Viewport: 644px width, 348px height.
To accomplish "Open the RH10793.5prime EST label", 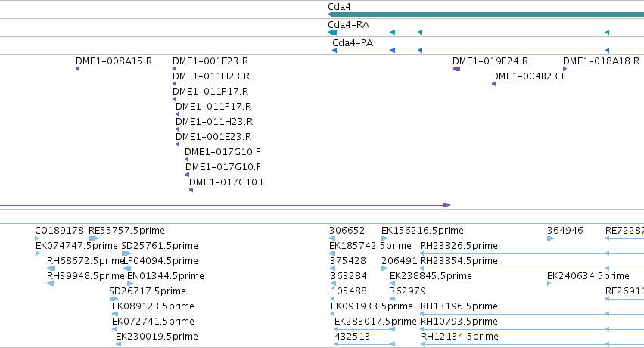I will coord(459,322).
